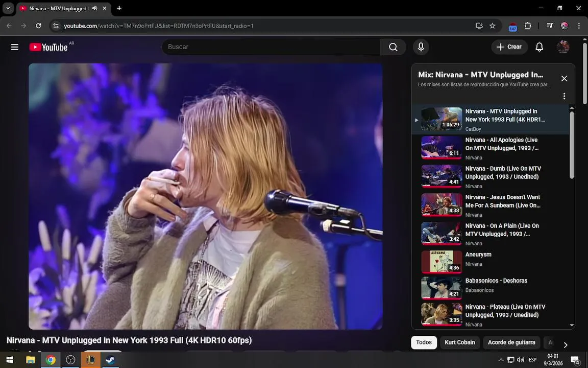Open the Chrome profile avatar
The image size is (588, 368).
[x=564, y=26]
